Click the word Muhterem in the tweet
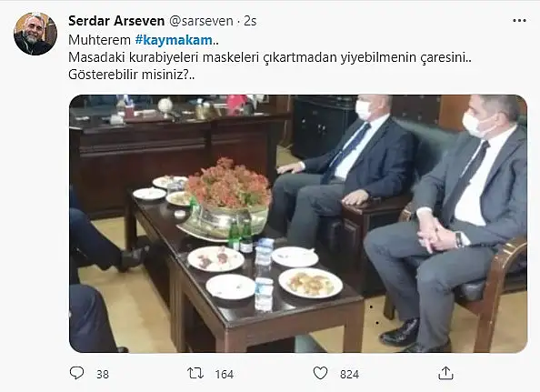 pos(99,40)
